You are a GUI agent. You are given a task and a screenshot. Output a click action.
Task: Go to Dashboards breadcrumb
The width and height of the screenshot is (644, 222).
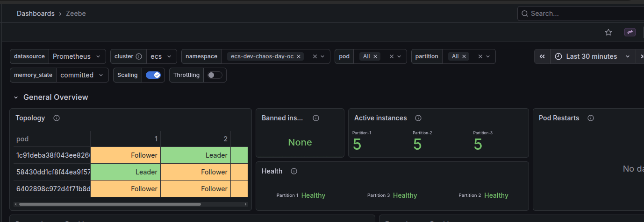[x=36, y=14]
